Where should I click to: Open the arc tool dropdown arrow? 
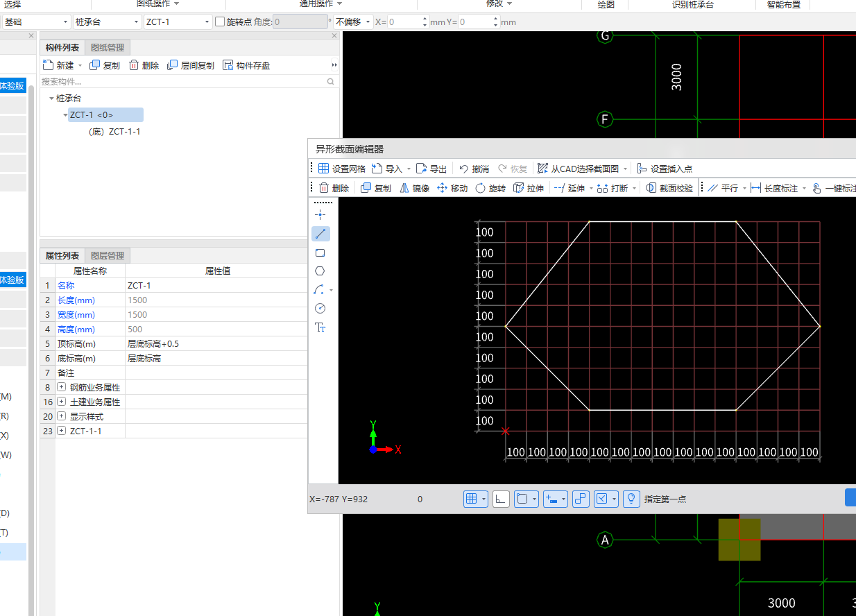[331, 291]
